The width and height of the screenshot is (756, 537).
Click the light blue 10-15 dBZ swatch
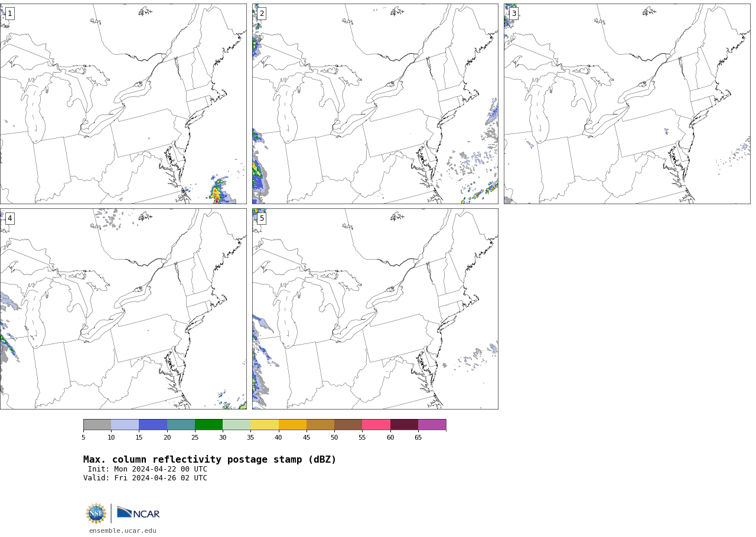[125, 425]
